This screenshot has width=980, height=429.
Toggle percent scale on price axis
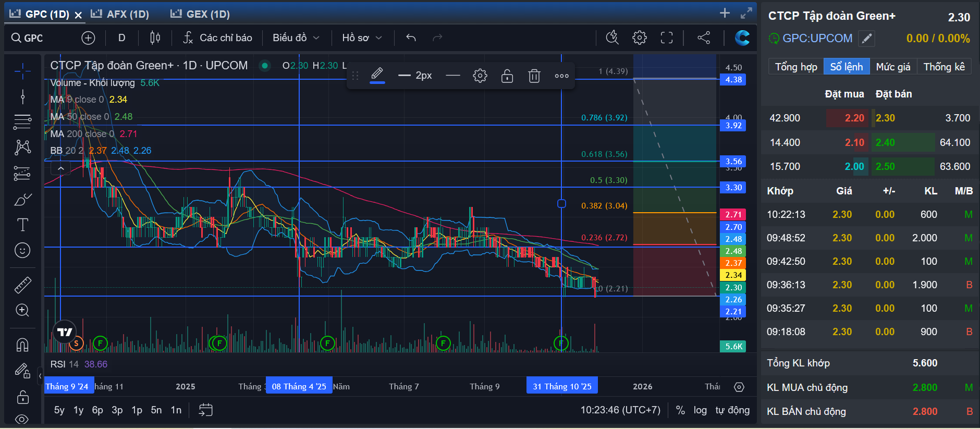point(680,410)
